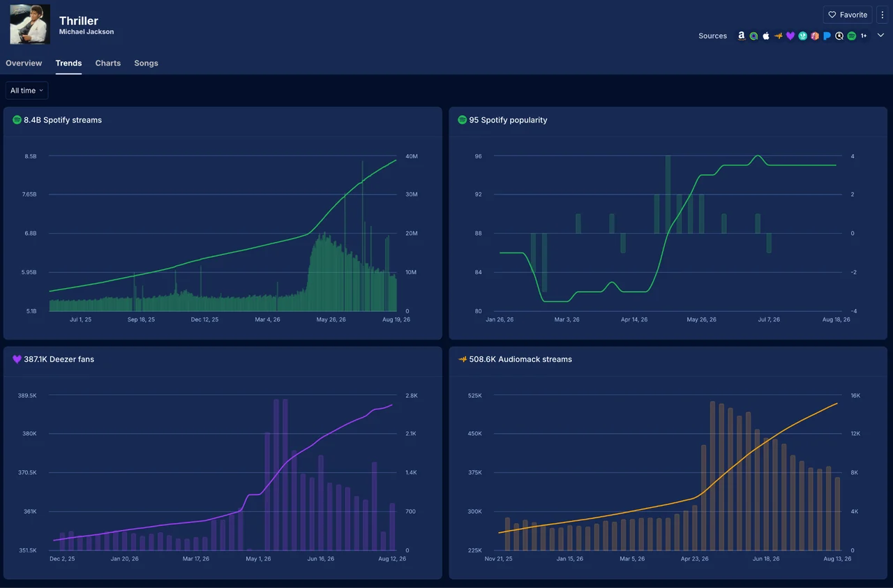The height and width of the screenshot is (588, 893).
Task: Open the Michael Jackson artist link
Action: point(87,32)
